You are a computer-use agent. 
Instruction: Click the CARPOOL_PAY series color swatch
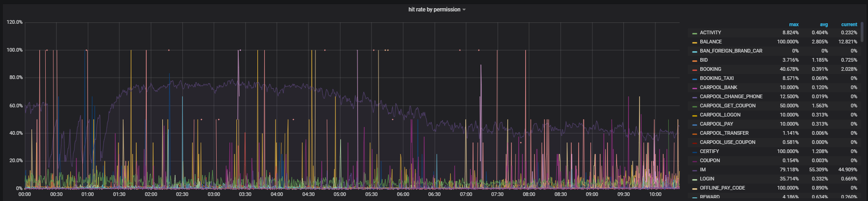[x=694, y=124]
